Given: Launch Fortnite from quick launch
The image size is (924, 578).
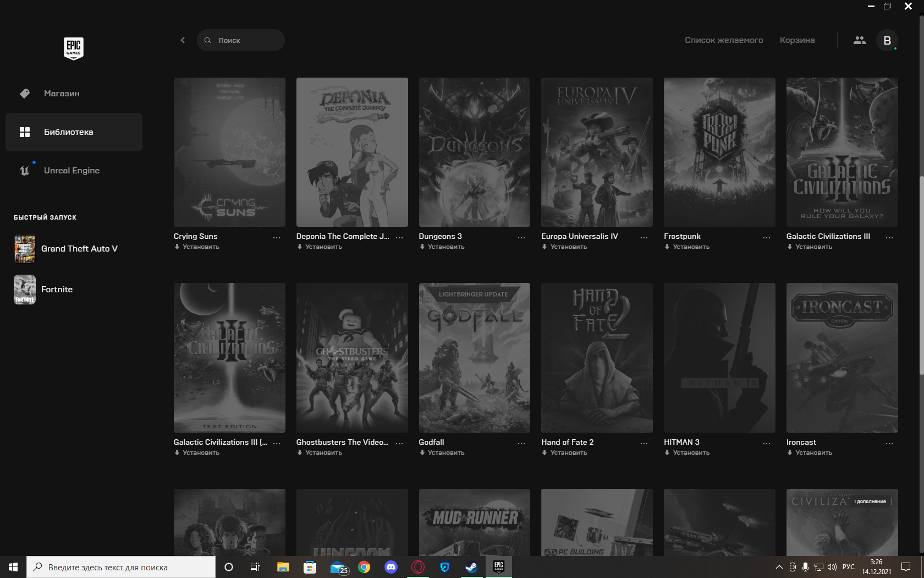Looking at the screenshot, I should [74, 290].
